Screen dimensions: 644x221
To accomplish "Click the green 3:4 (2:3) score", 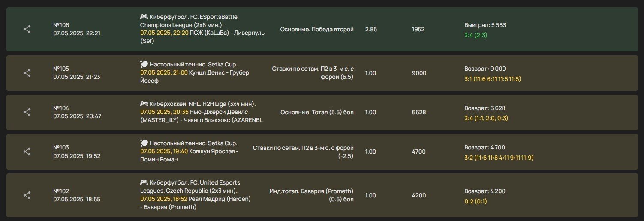I will click(x=475, y=35).
